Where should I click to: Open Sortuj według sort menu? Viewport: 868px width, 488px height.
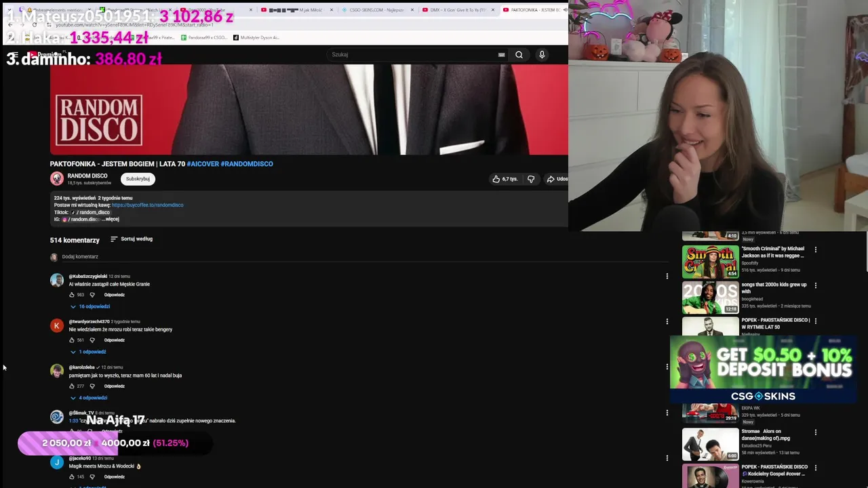tap(132, 239)
